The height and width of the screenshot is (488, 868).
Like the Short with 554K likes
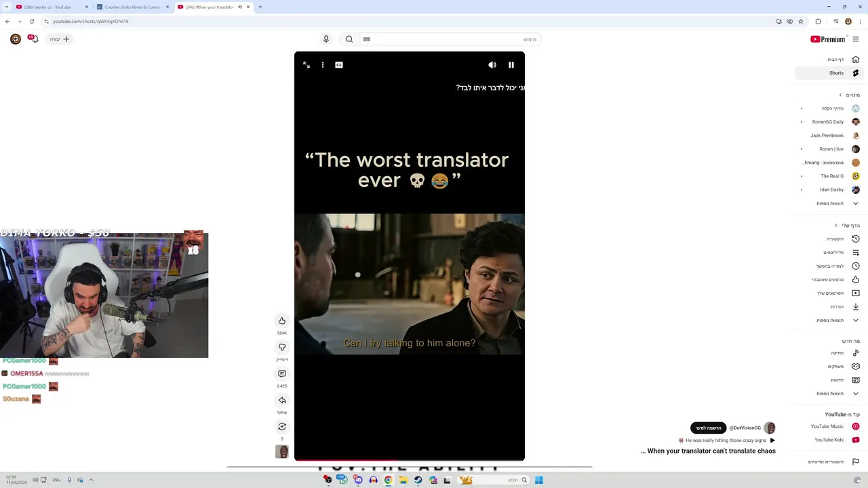coord(282,321)
